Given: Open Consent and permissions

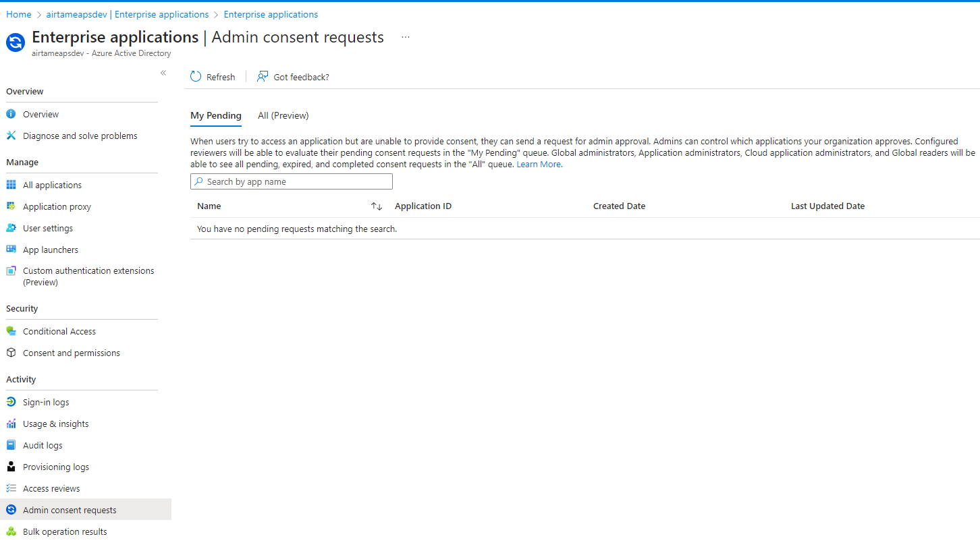Looking at the screenshot, I should click(72, 352).
